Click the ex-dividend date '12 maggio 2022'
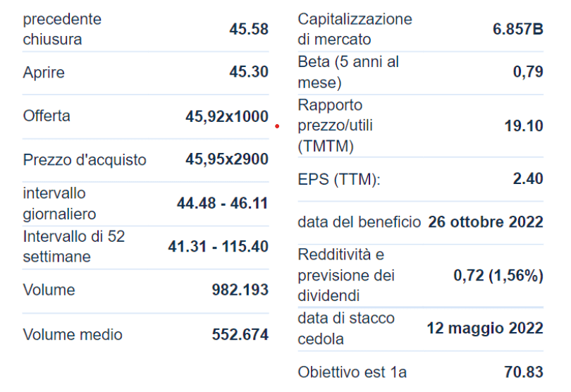 coord(485,328)
